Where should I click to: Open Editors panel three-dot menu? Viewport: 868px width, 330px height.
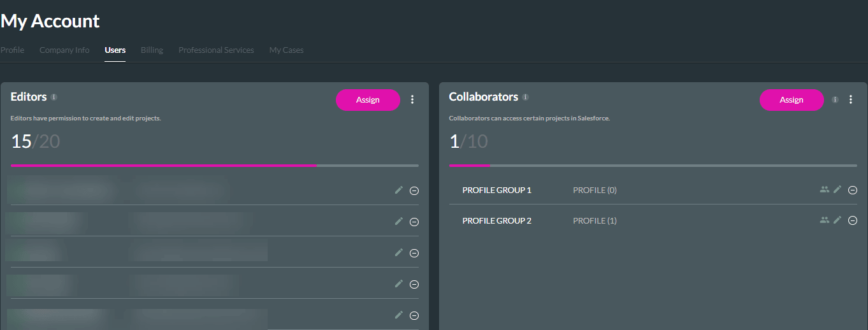[x=412, y=99]
